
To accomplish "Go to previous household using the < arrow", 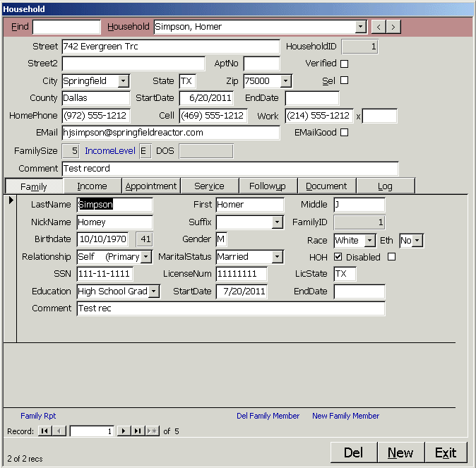I will click(x=379, y=27).
